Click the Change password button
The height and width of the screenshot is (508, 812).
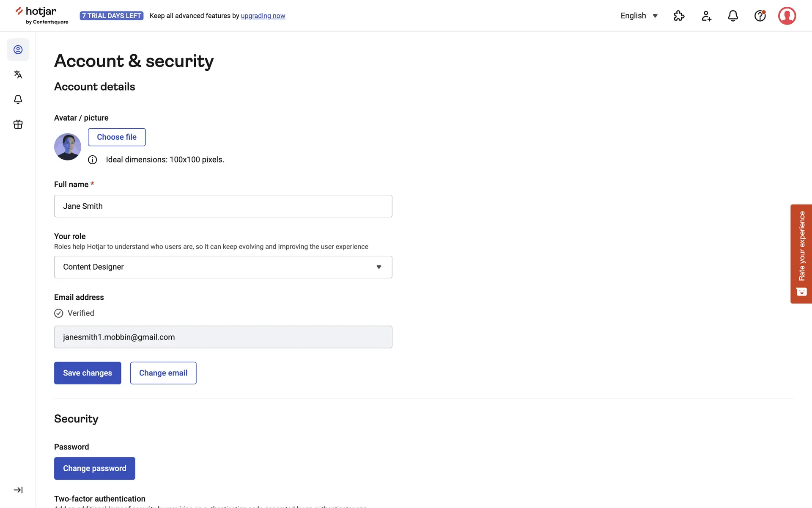[95, 468]
